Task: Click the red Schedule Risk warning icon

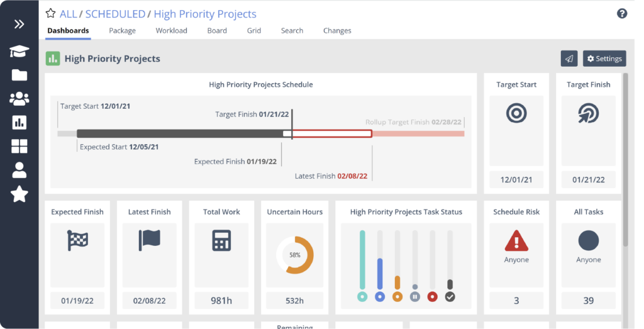Action: point(516,241)
